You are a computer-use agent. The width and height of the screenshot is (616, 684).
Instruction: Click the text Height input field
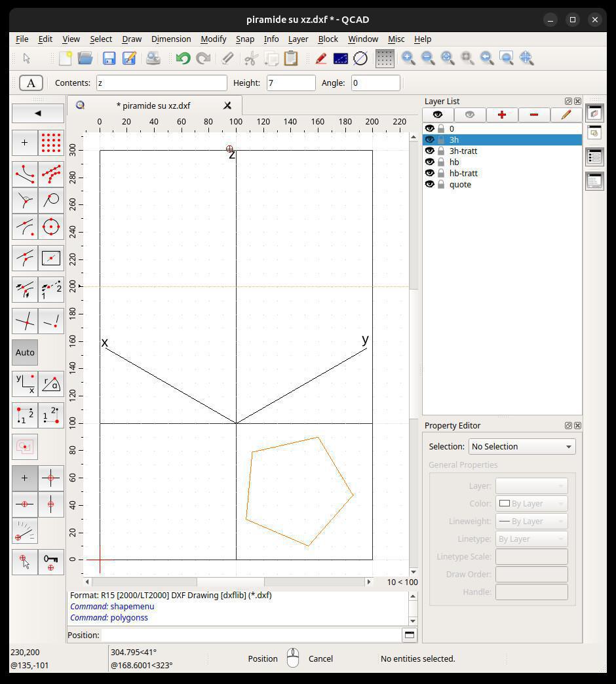[x=291, y=83]
